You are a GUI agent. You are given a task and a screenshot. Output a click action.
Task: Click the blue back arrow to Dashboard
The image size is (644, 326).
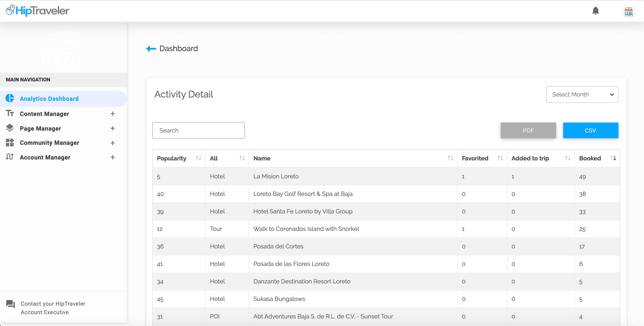tap(151, 48)
